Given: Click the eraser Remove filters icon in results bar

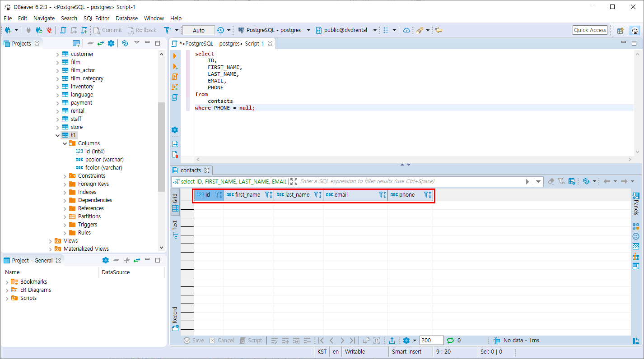Looking at the screenshot, I should point(551,181).
